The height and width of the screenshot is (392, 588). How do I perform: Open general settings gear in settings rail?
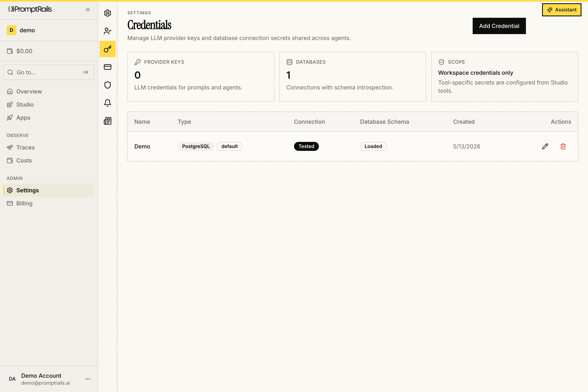click(x=108, y=13)
